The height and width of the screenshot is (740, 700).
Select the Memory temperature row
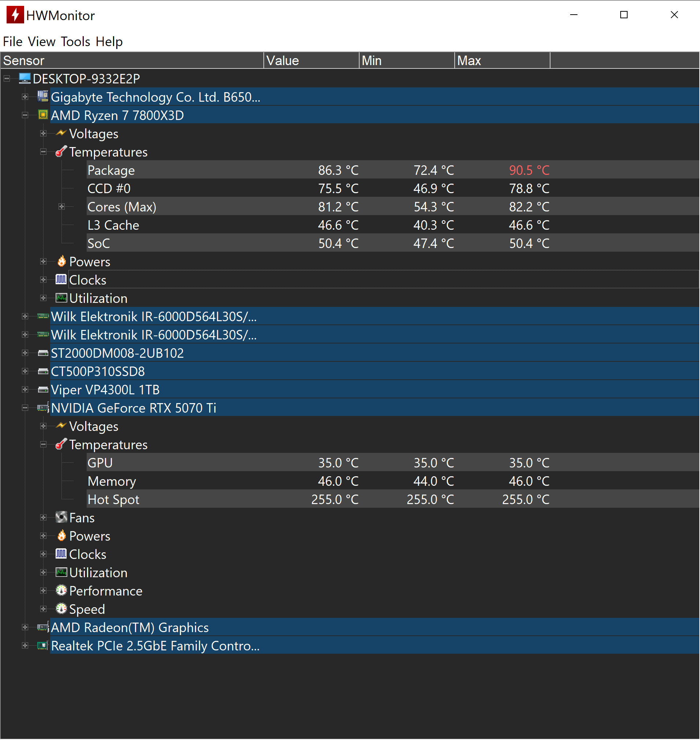click(393, 481)
